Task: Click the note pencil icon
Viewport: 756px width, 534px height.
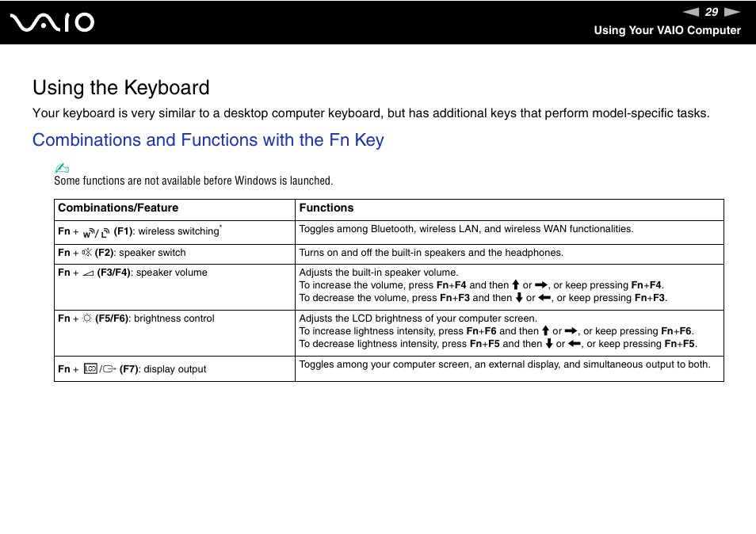Action: [x=62, y=168]
